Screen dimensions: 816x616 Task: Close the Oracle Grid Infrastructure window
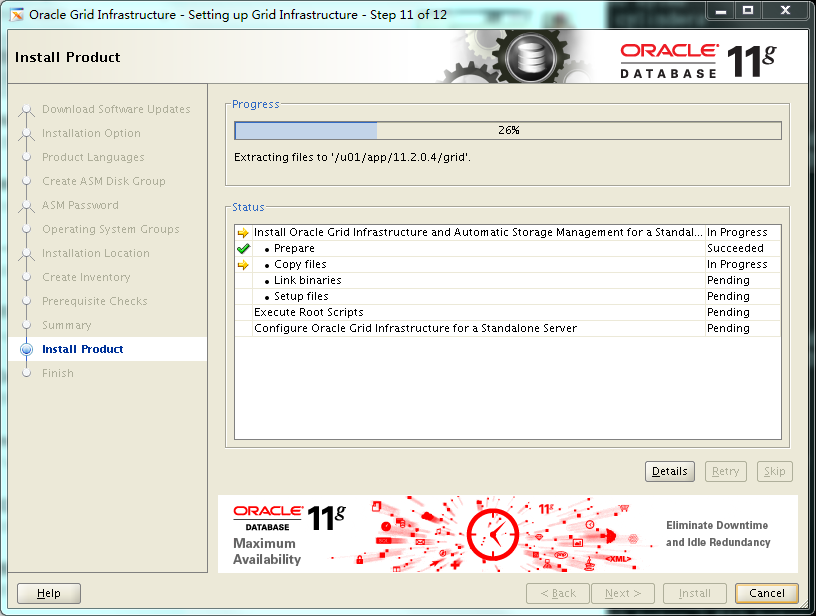point(785,10)
